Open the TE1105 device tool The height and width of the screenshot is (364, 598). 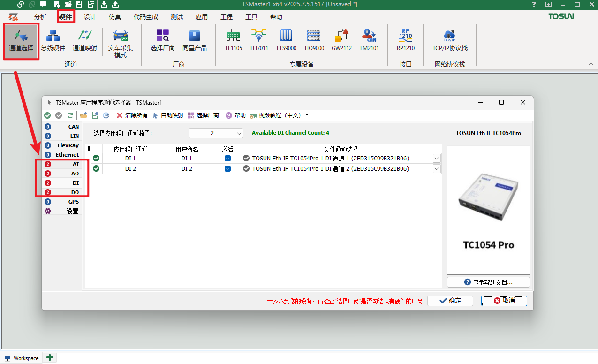click(233, 41)
